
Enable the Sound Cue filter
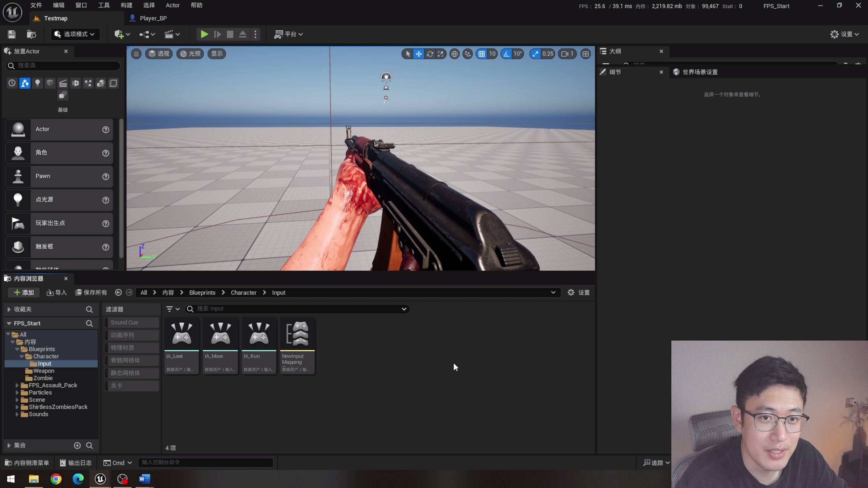coord(132,322)
